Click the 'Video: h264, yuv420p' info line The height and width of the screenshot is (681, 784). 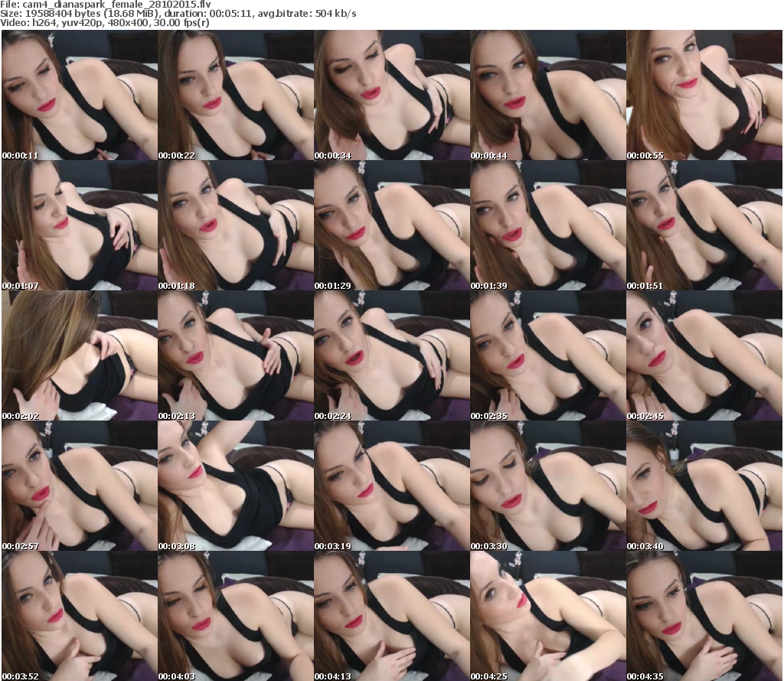[x=104, y=23]
